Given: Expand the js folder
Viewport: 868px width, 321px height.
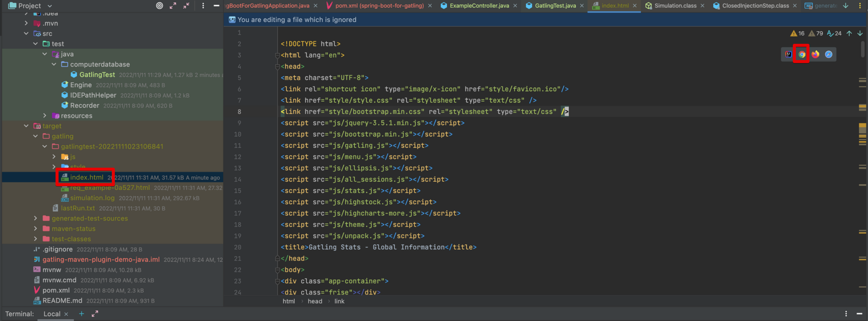Looking at the screenshot, I should 54,156.
